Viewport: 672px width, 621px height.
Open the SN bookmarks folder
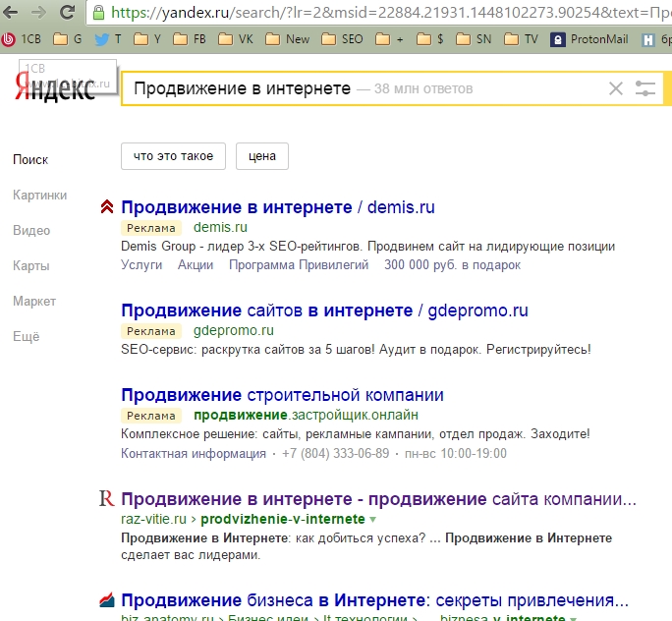474,39
